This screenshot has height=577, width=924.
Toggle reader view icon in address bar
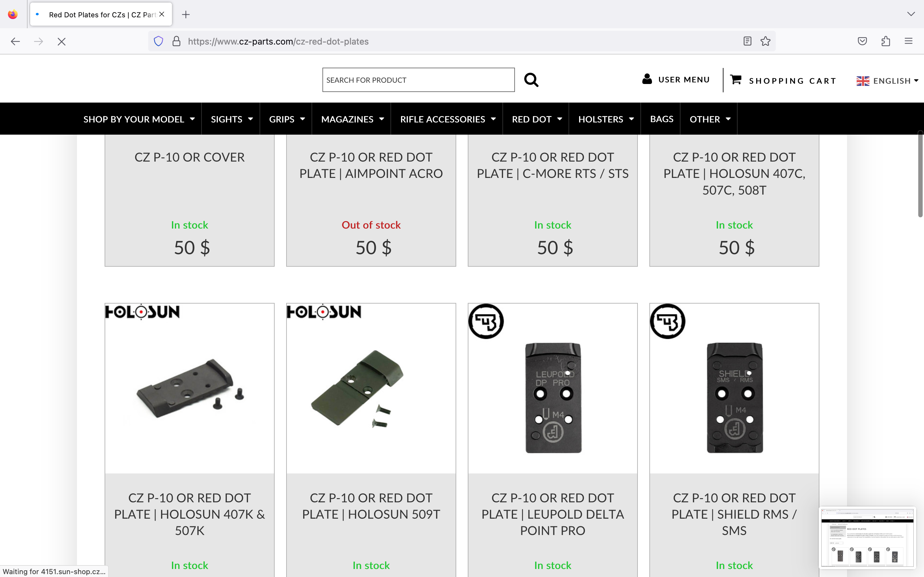[747, 41]
